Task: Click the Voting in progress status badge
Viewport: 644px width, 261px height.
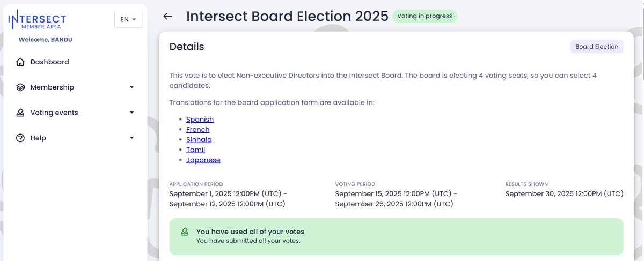Action: [x=425, y=16]
